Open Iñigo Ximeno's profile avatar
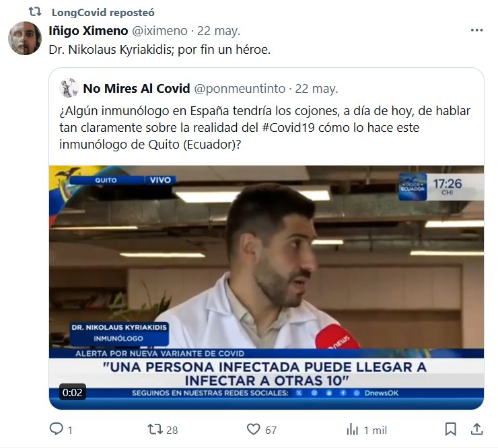 [25, 38]
